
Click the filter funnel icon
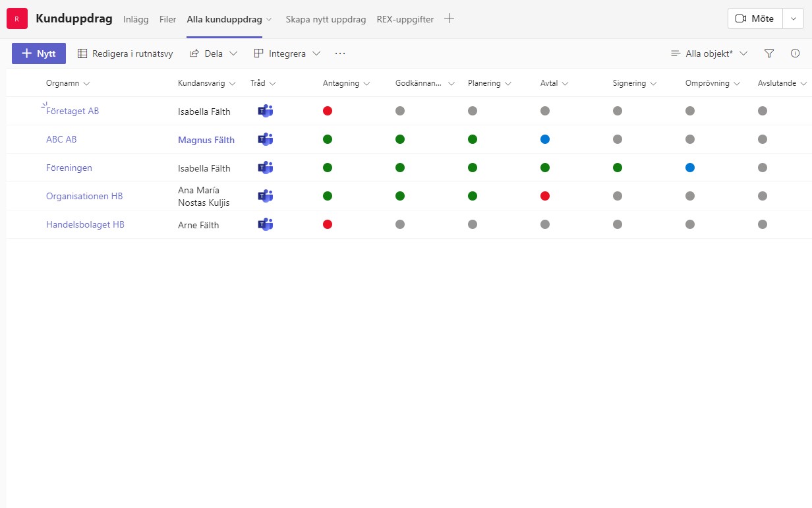pyautogui.click(x=769, y=53)
